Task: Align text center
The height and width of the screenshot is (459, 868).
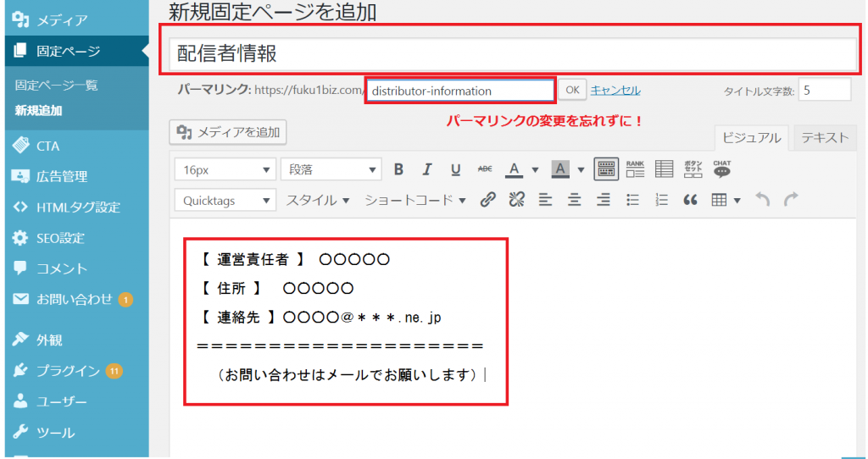Action: (x=575, y=200)
